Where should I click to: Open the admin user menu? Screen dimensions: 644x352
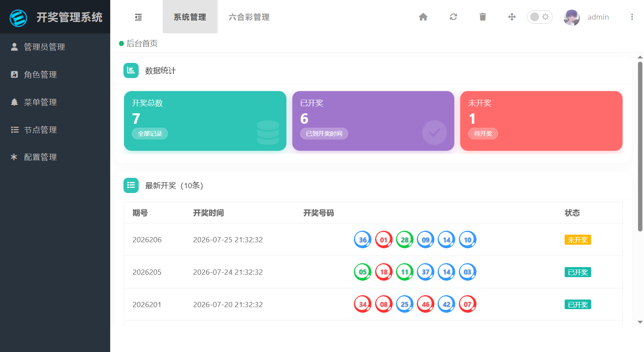[x=598, y=17]
